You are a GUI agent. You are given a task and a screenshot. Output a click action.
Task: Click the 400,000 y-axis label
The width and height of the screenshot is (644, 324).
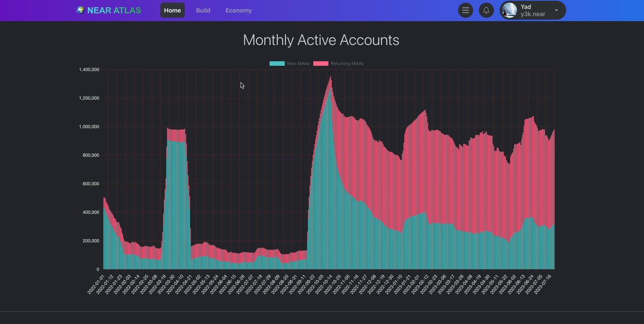[91, 212]
